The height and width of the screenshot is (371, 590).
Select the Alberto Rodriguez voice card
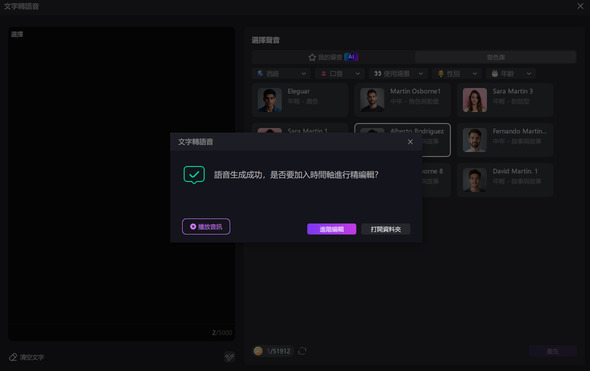(436, 140)
